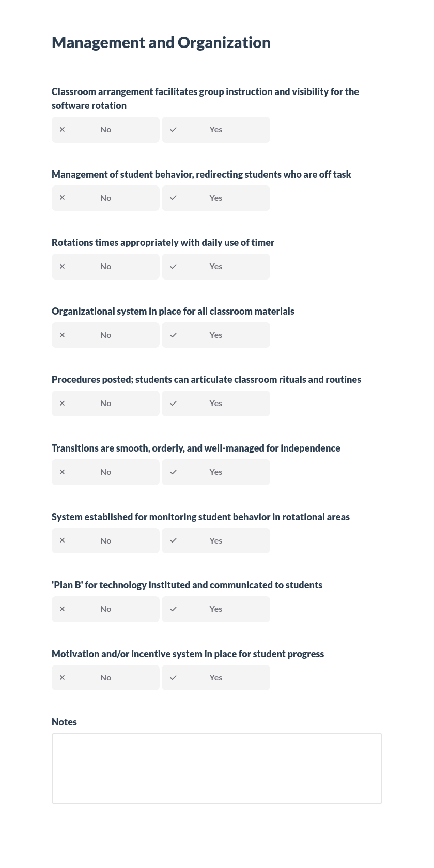Viewport: 434px width, 868px height.
Task: Click the X icon for 'No' under rotation times
Action: tap(62, 266)
